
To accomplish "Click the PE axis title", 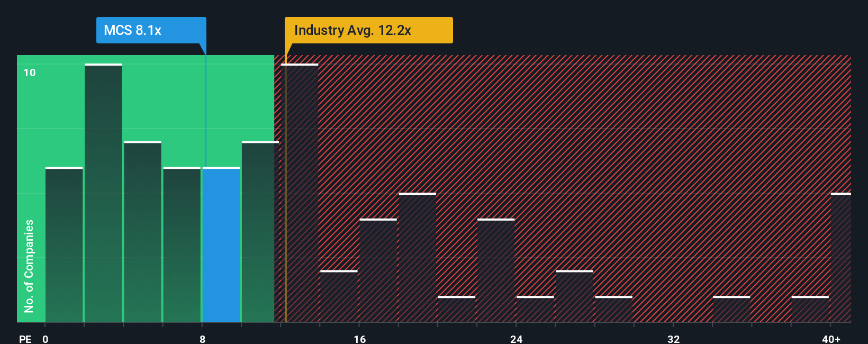I will click(x=25, y=339).
